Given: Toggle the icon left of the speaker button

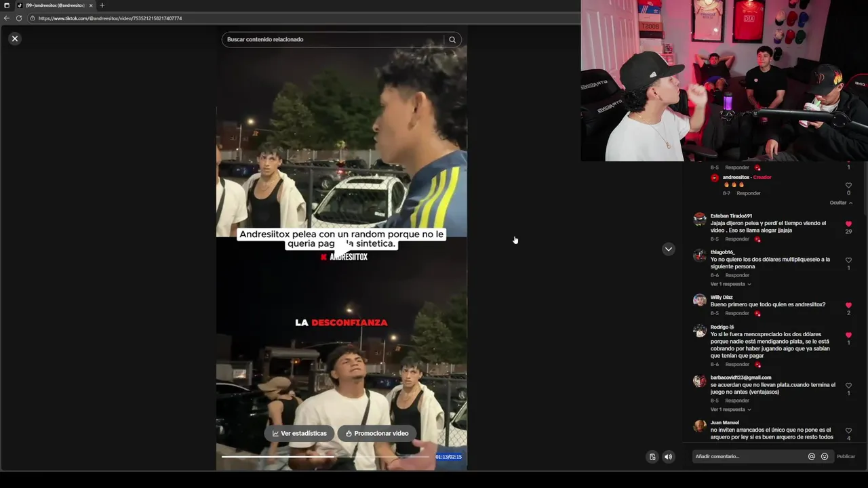Looking at the screenshot, I should click(x=652, y=457).
